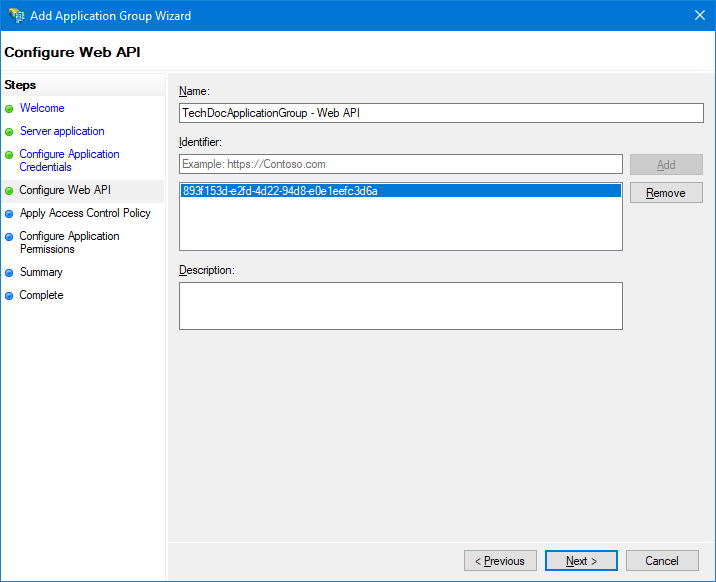Select Apply Access Control Policy step
716x582 pixels.
(85, 213)
